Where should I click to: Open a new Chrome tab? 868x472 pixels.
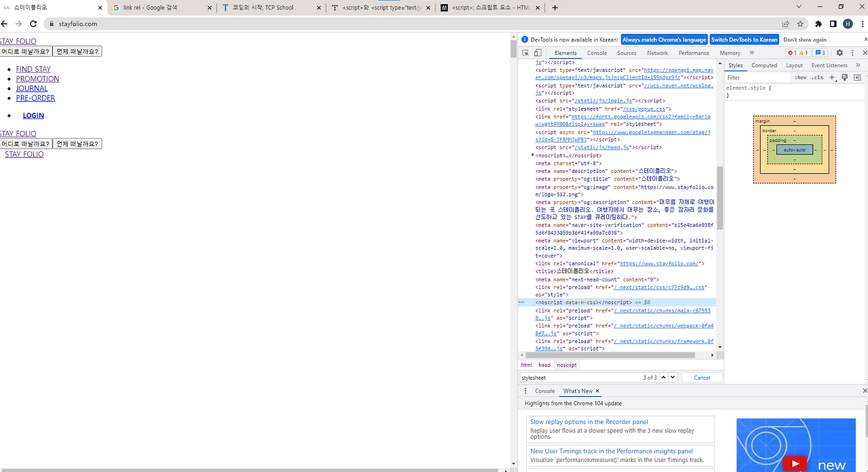coord(555,7)
